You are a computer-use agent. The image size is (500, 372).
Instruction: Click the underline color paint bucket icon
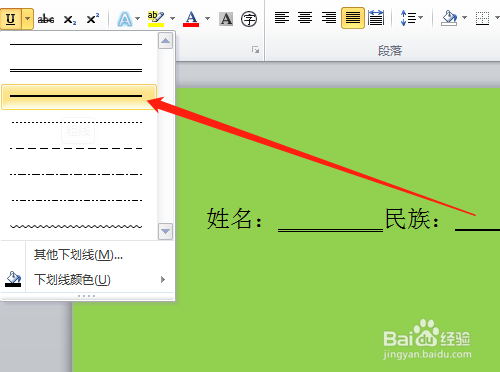tap(13, 279)
